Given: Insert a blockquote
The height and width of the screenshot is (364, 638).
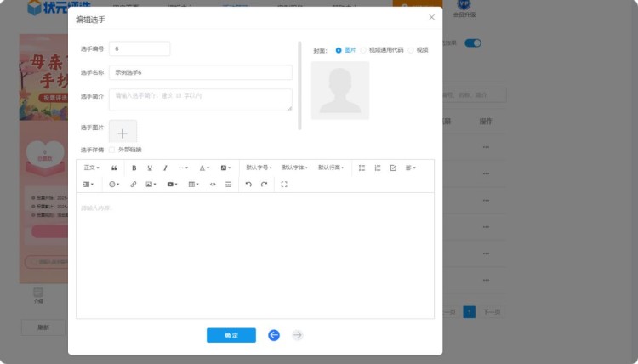Looking at the screenshot, I should coord(114,168).
